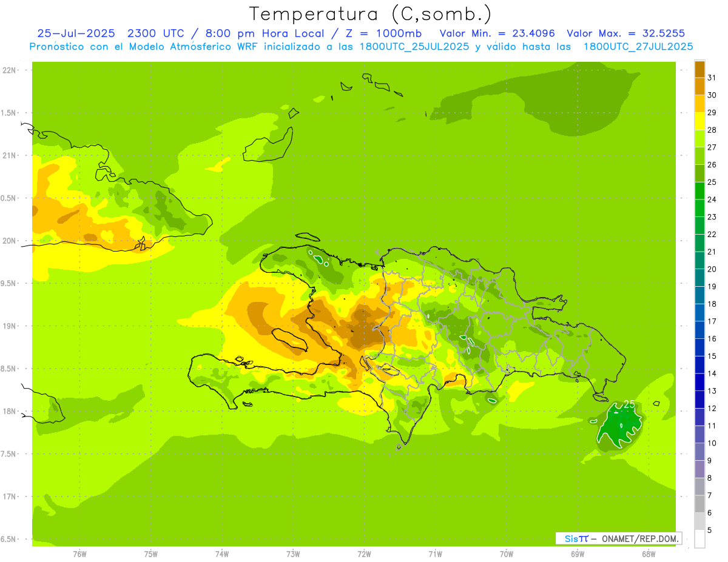Click the "2300 UTC" time text
Image resolution: width=728 pixels, height=562 pixels.
(157, 33)
